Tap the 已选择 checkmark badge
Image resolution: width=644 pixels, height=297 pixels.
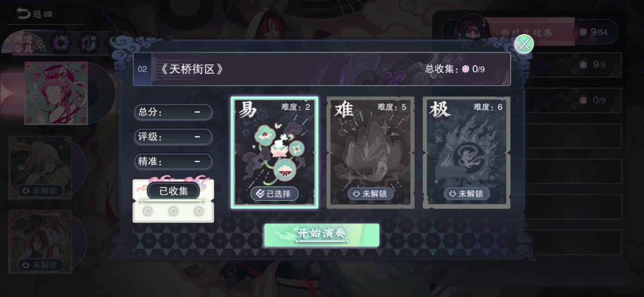tap(274, 193)
